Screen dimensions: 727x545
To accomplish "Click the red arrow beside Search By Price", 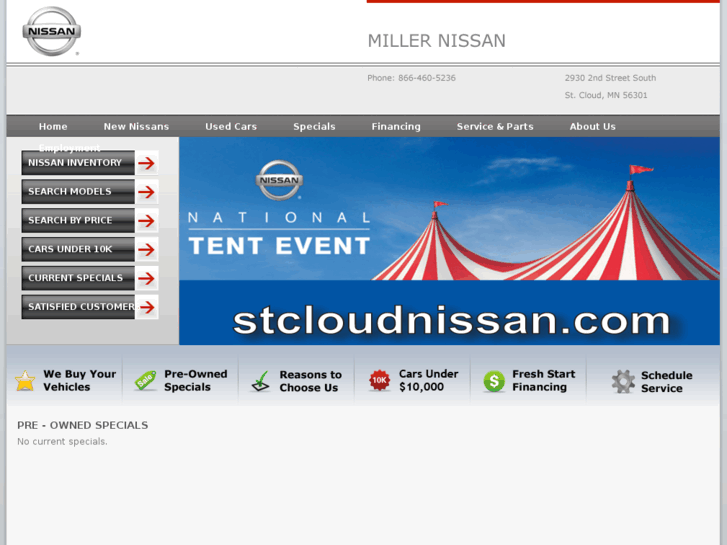I will click(147, 220).
